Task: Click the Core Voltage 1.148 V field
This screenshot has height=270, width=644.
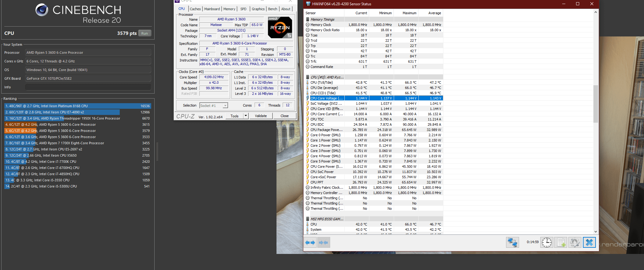Action: pyautogui.click(x=253, y=36)
